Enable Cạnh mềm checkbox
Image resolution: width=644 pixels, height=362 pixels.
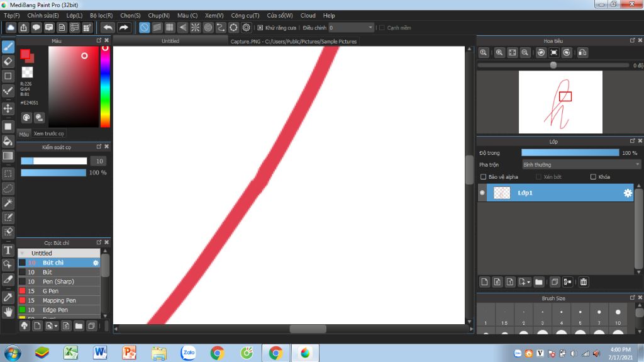(382, 28)
